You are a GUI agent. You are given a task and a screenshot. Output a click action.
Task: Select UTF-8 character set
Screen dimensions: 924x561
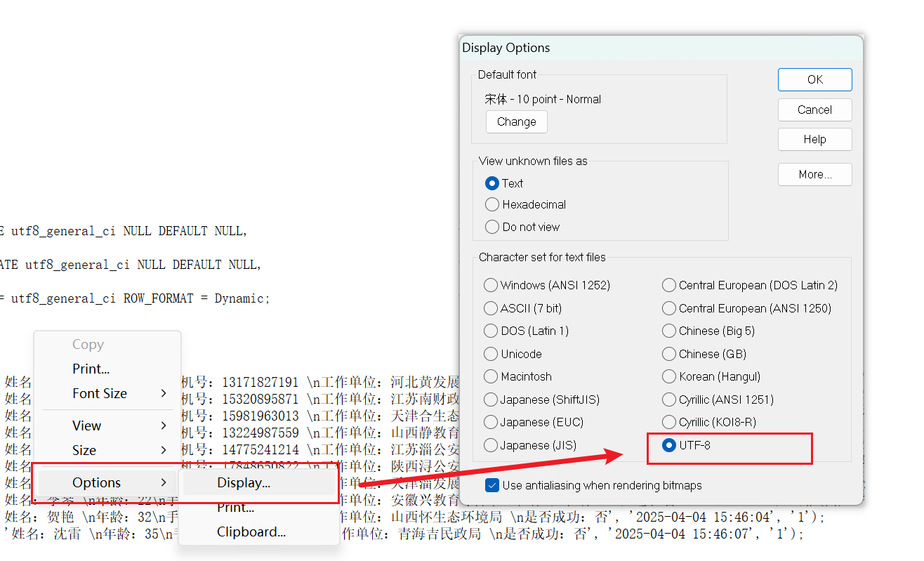[670, 445]
